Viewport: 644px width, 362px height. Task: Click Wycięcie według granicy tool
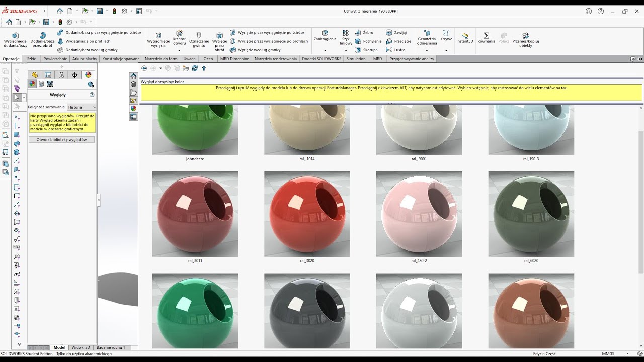pos(256,50)
